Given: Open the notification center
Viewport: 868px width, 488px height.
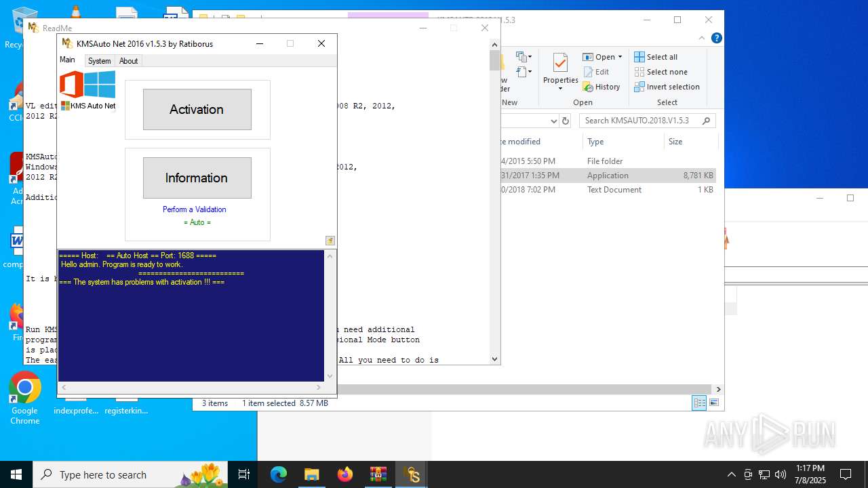Looking at the screenshot, I should [x=846, y=474].
